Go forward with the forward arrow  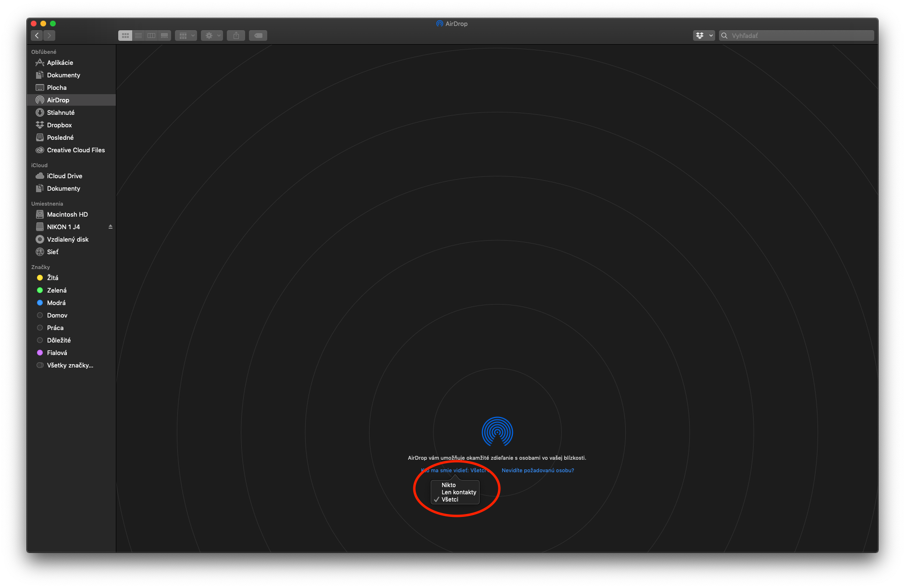point(50,36)
